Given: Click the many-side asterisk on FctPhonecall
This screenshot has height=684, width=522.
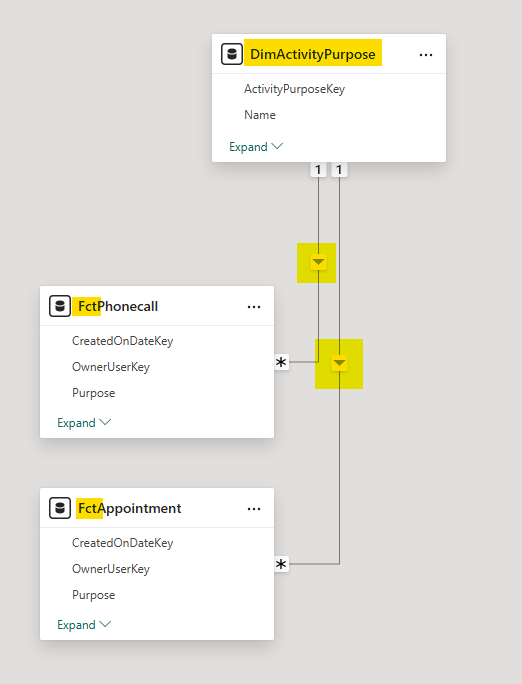Looking at the screenshot, I should tap(281, 362).
